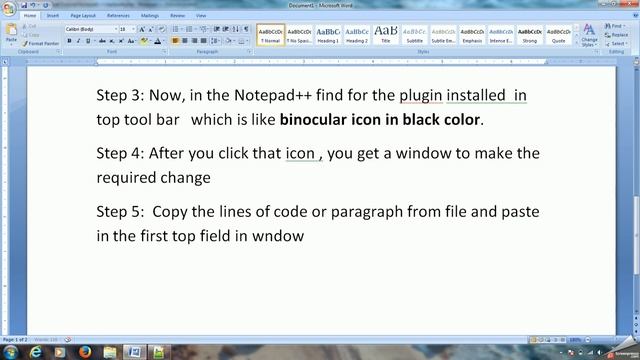Switch to the Insert tab
The image size is (640, 360).
pyautogui.click(x=53, y=16)
